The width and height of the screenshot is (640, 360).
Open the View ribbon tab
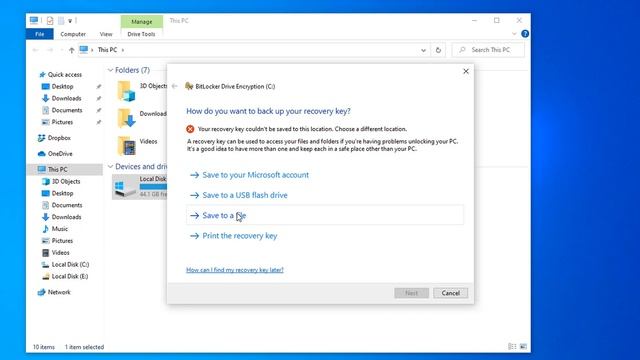click(x=106, y=34)
